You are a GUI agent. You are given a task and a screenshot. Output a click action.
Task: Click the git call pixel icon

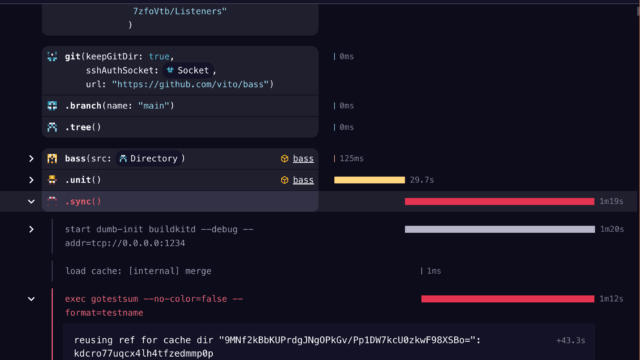[x=52, y=57]
